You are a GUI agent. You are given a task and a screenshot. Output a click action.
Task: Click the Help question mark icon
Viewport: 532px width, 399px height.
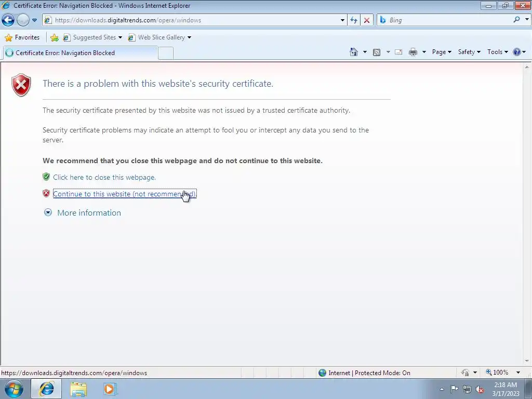click(x=517, y=52)
